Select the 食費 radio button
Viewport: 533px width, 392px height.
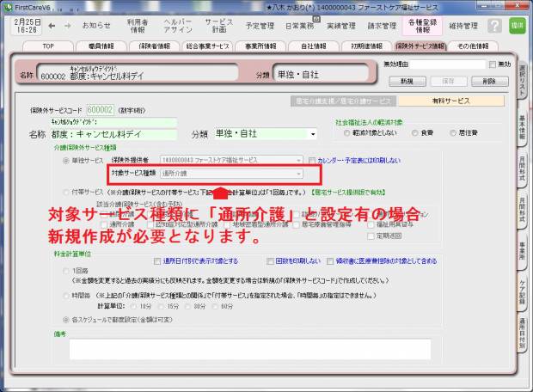coord(416,133)
